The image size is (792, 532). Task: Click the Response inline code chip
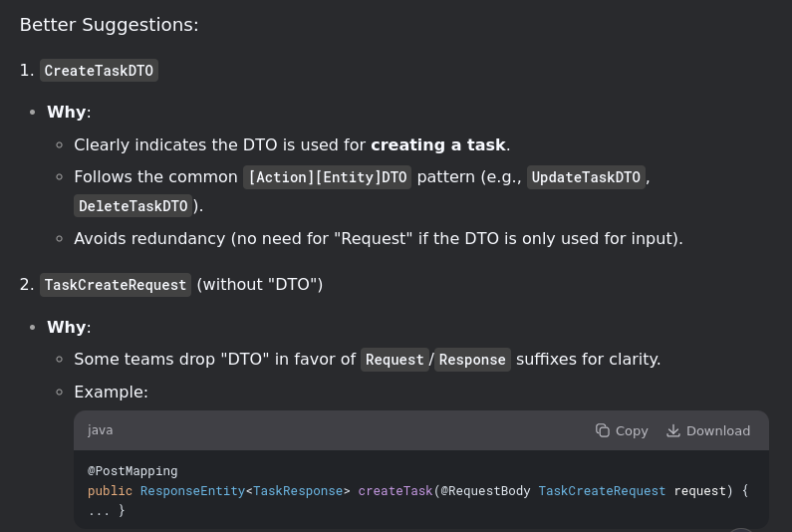[472, 360]
